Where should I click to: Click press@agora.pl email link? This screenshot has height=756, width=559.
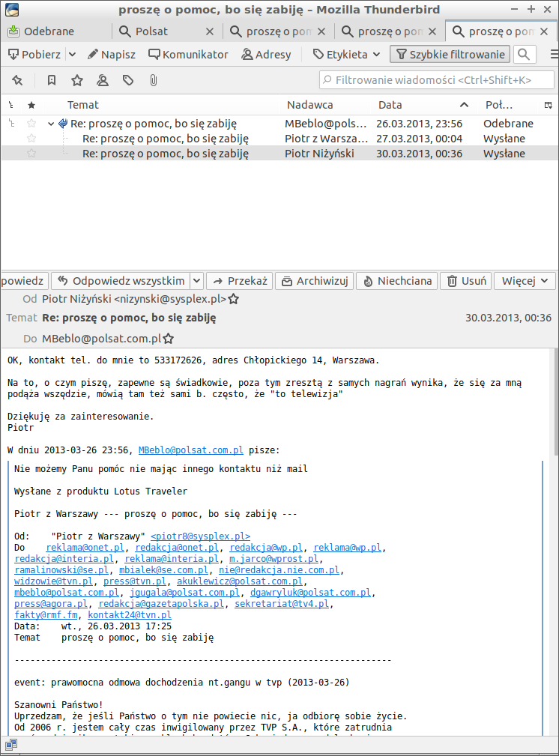point(51,604)
